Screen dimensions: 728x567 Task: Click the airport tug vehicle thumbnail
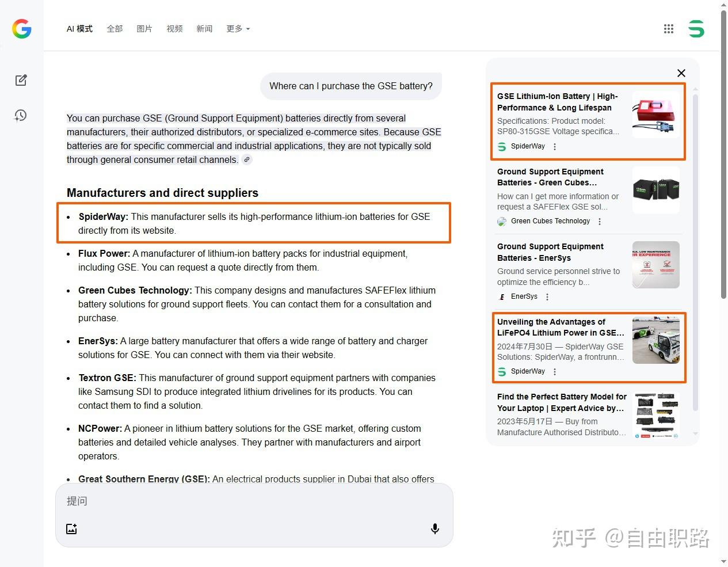(656, 340)
